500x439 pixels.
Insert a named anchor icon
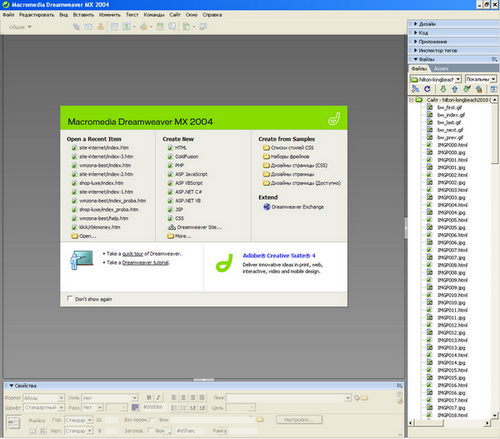pos(101,27)
